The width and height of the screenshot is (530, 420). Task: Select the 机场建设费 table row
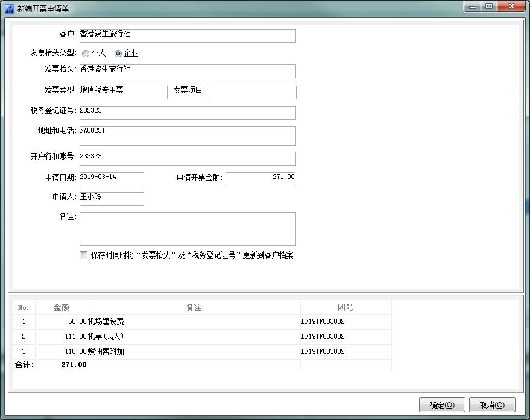coord(193,322)
